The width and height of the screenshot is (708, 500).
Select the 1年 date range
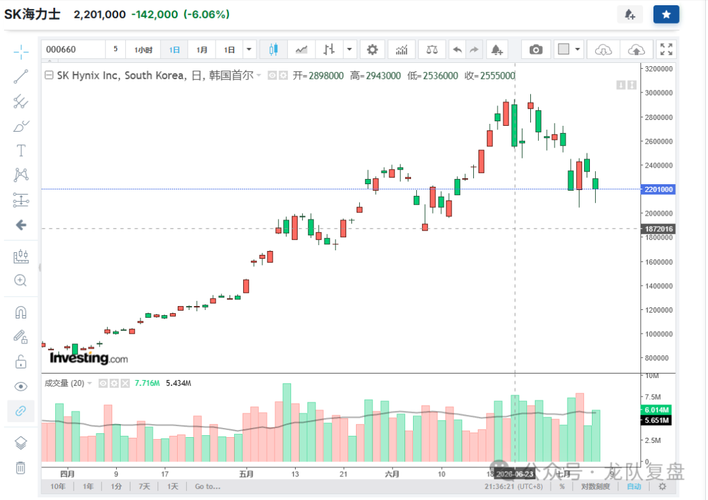coord(88,486)
